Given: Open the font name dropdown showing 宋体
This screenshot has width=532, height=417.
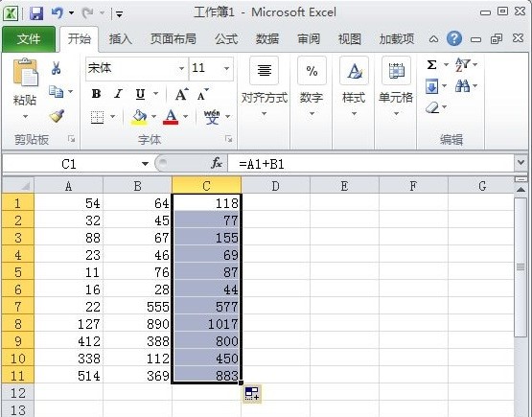Looking at the screenshot, I should pyautogui.click(x=182, y=68).
